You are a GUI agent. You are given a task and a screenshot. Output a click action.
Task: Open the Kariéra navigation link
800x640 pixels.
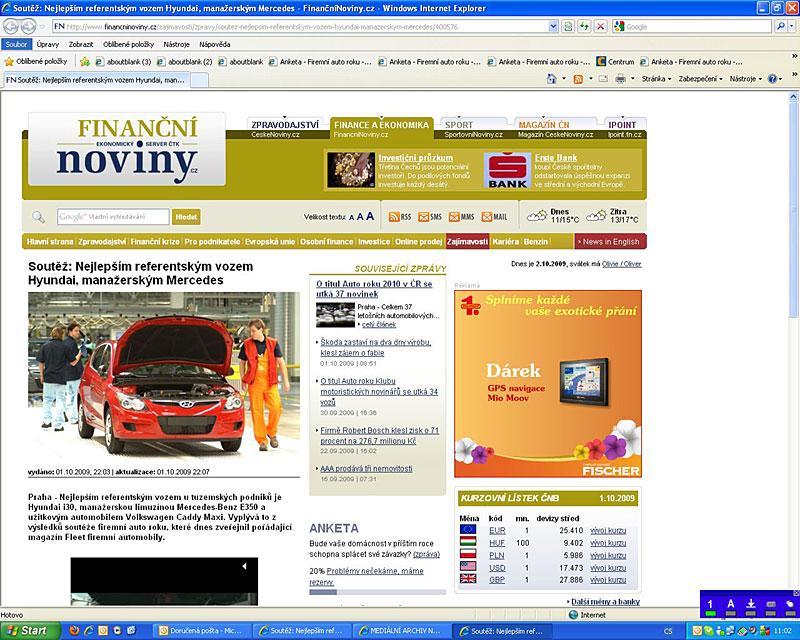[505, 242]
